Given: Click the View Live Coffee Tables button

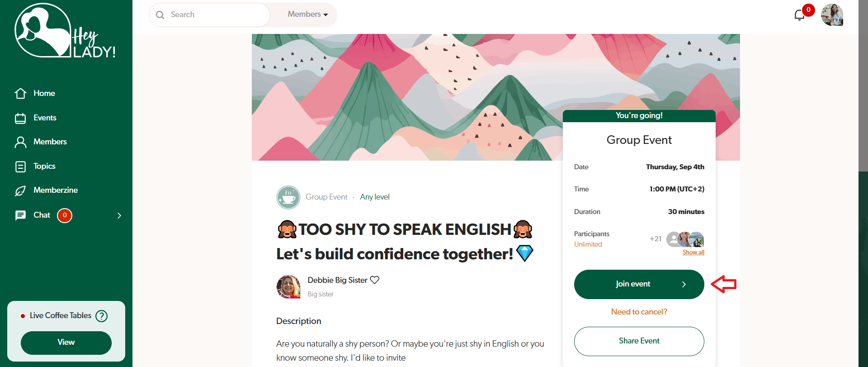Looking at the screenshot, I should (x=66, y=343).
